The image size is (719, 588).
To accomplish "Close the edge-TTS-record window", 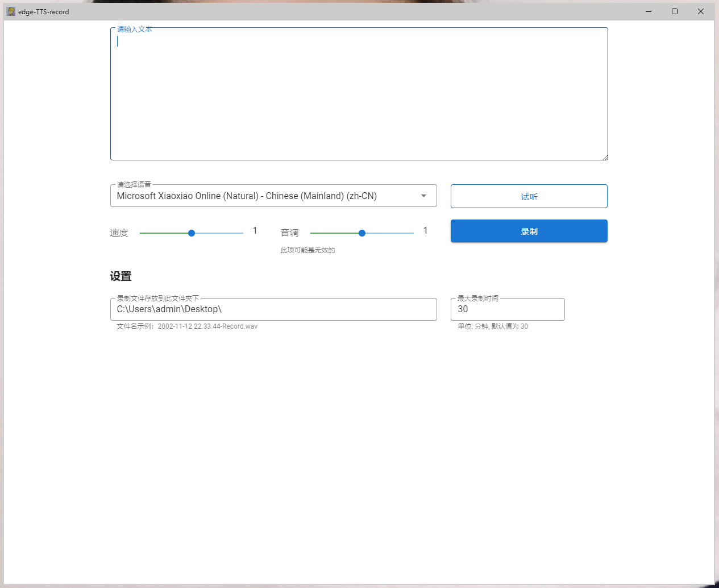I will pos(701,11).
